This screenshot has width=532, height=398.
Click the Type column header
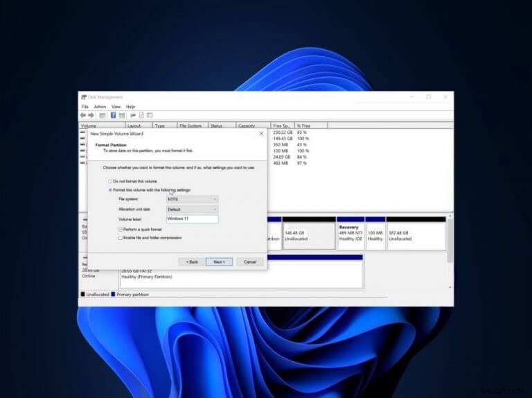click(165, 126)
